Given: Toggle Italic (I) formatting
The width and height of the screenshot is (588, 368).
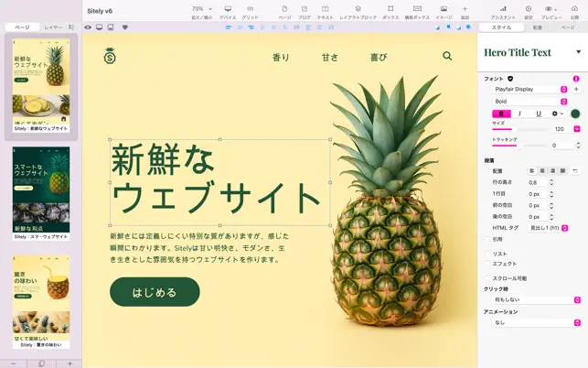Looking at the screenshot, I should click(519, 114).
